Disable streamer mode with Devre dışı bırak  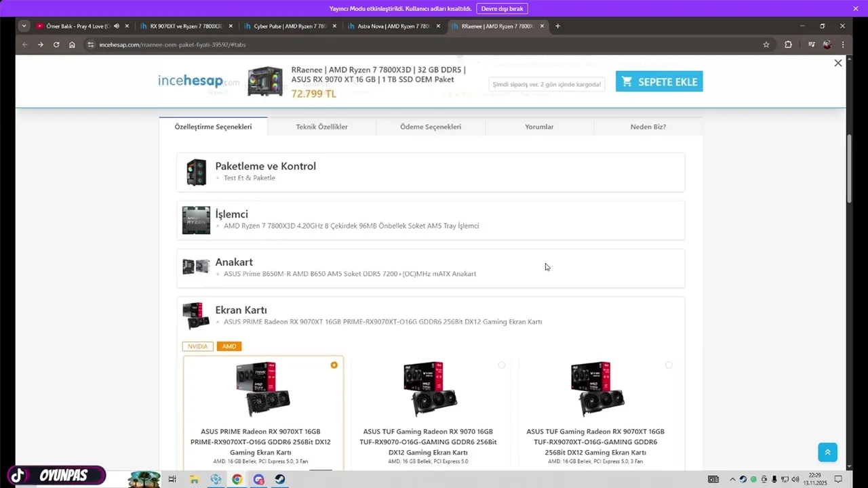(x=502, y=9)
